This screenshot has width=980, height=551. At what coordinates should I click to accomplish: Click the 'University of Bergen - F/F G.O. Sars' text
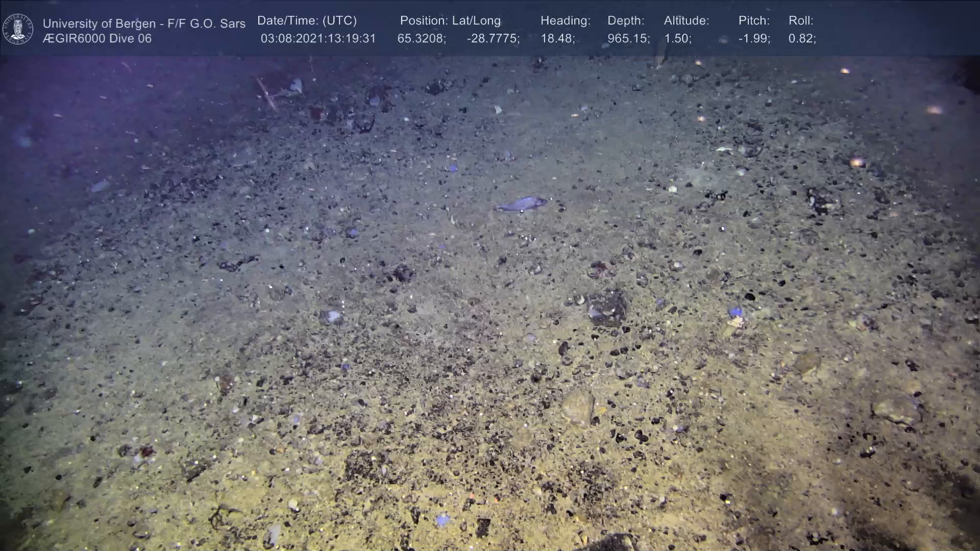click(x=144, y=23)
